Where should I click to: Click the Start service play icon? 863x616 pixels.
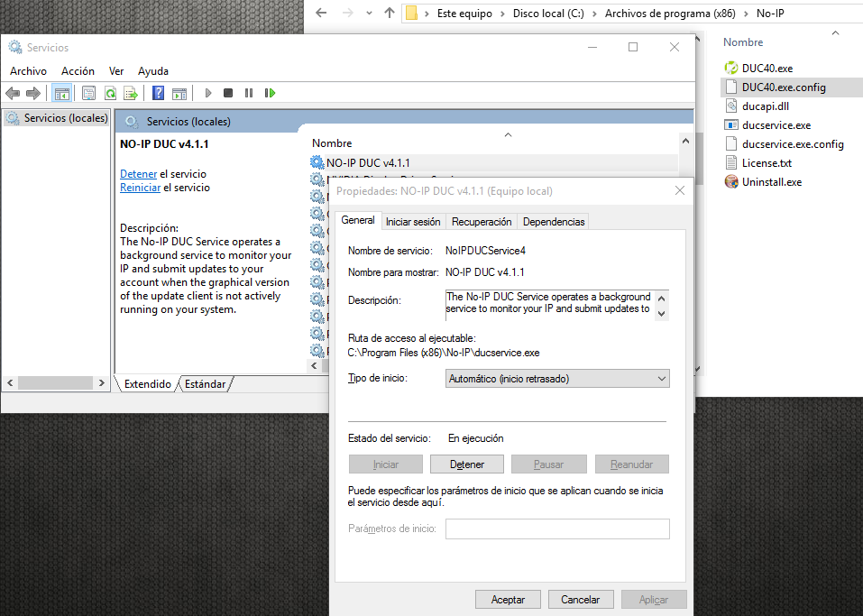point(208,93)
